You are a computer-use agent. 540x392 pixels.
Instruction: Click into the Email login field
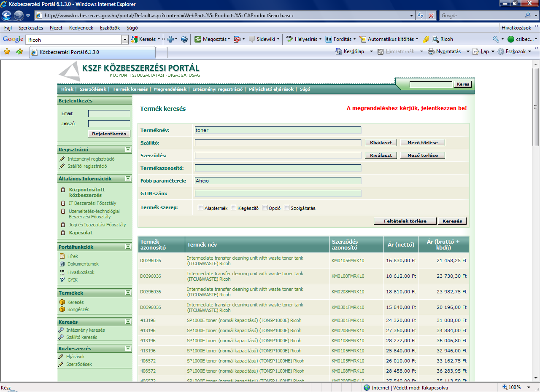point(109,113)
